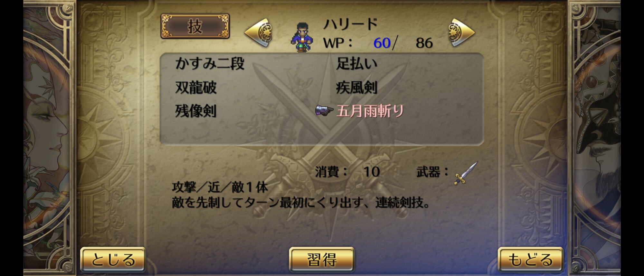Open the 技 category header

coord(195,26)
